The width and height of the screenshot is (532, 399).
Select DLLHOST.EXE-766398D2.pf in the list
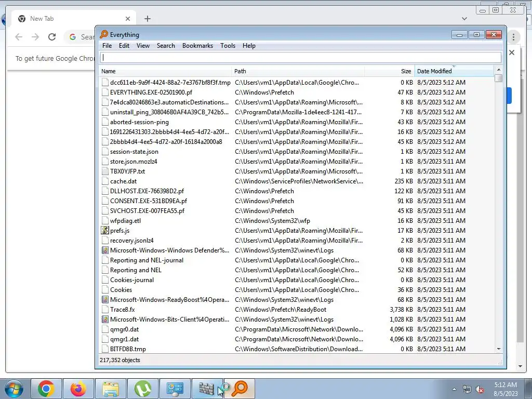147,191
